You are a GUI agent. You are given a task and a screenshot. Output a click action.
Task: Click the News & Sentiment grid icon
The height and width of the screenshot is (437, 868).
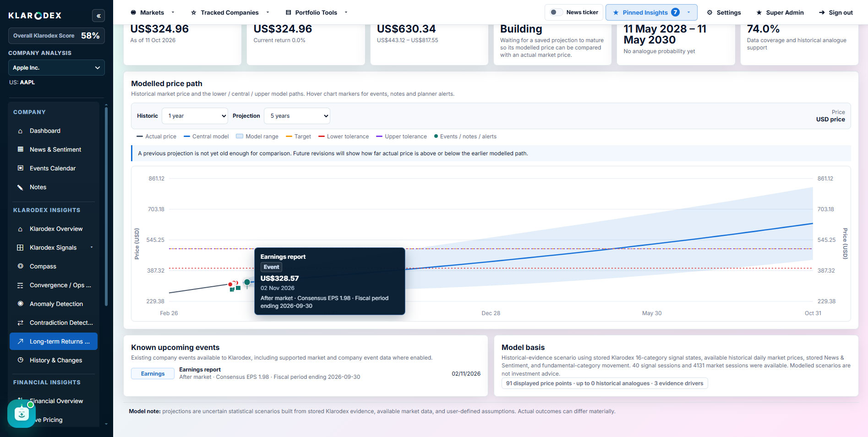click(20, 149)
